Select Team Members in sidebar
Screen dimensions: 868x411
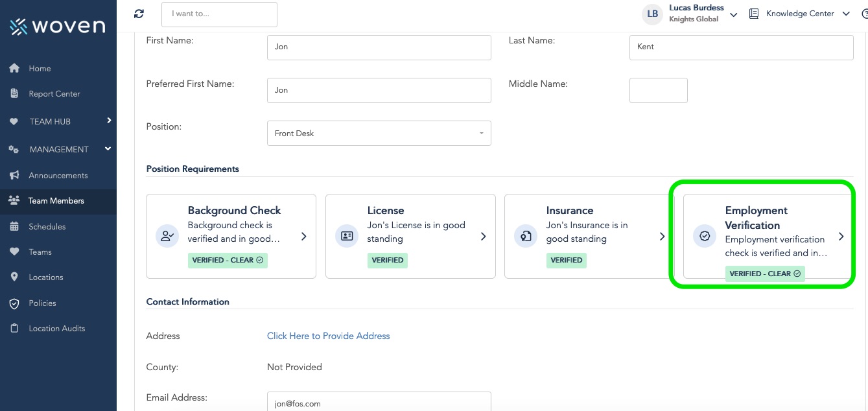tap(56, 200)
